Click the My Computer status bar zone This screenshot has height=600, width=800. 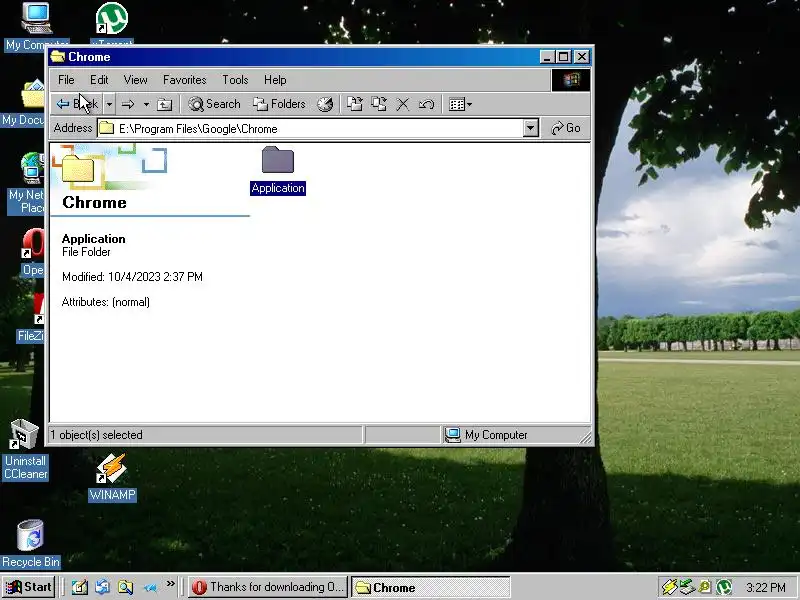point(515,435)
